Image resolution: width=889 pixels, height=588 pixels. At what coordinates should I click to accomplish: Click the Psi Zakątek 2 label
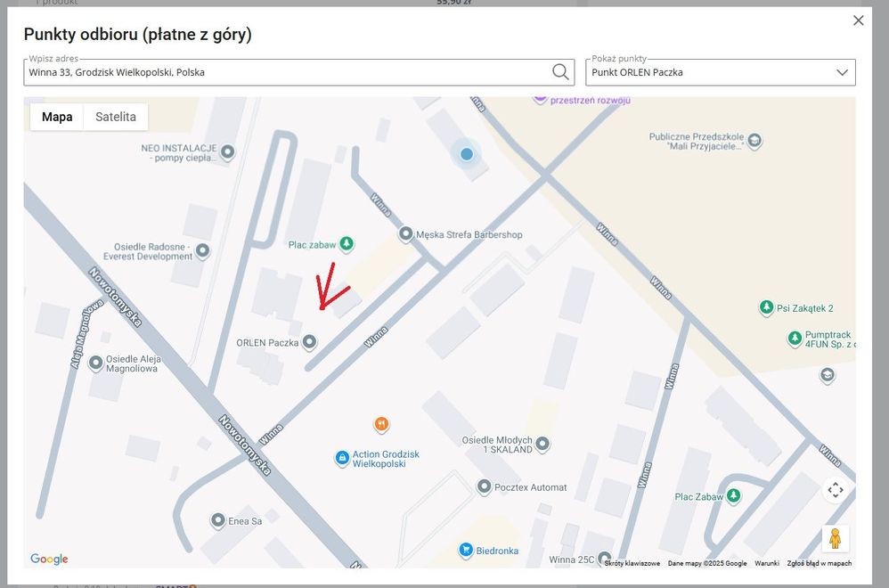[805, 308]
